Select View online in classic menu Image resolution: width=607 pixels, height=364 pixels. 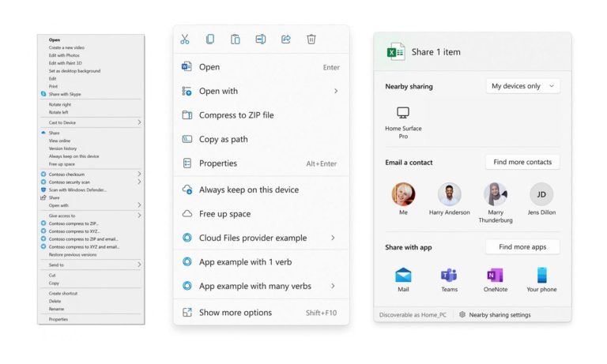click(x=59, y=141)
